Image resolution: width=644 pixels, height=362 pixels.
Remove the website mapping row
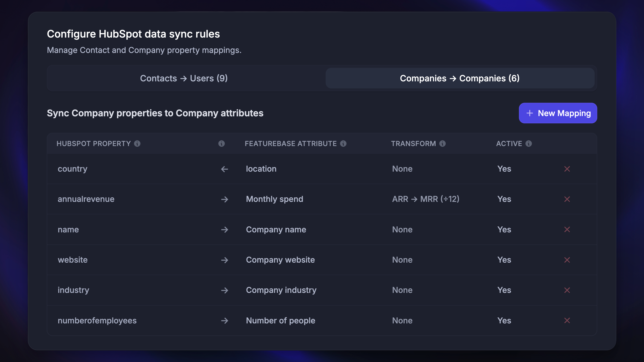click(x=567, y=260)
